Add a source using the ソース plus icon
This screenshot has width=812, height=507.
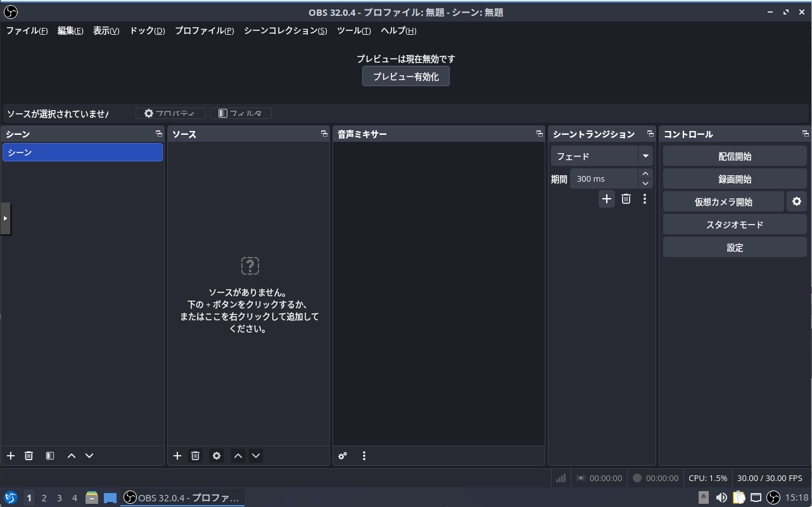177,456
